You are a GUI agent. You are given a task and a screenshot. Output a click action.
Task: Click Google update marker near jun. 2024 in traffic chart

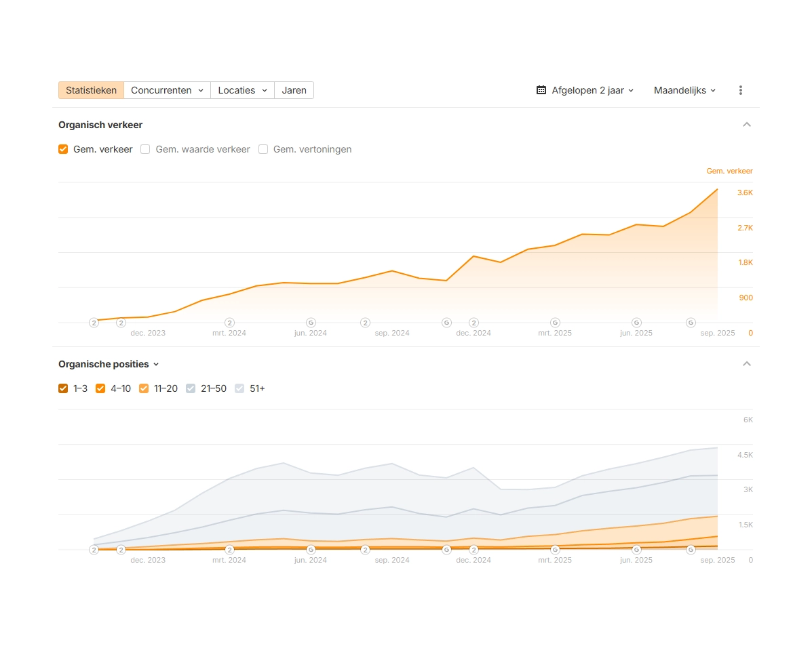point(311,323)
